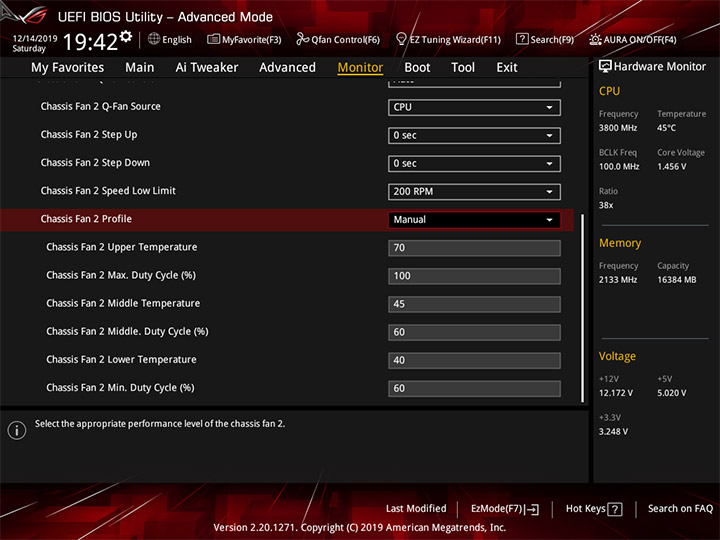Click the info circle icon
Viewport: 720px width, 540px height.
point(17,430)
